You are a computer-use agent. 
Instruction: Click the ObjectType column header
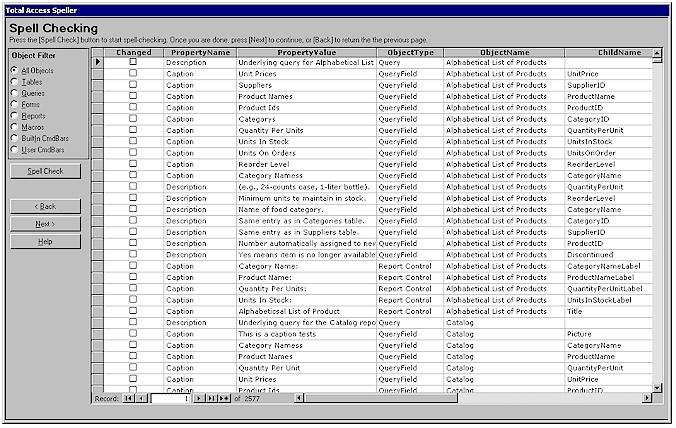tap(410, 51)
